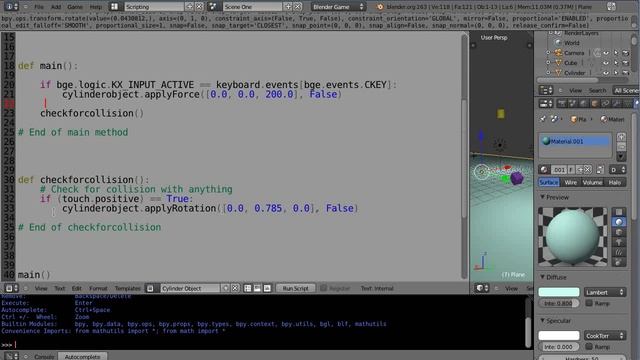Select the World item in the outliner
This screenshot has height=360, width=640.
(x=572, y=43)
